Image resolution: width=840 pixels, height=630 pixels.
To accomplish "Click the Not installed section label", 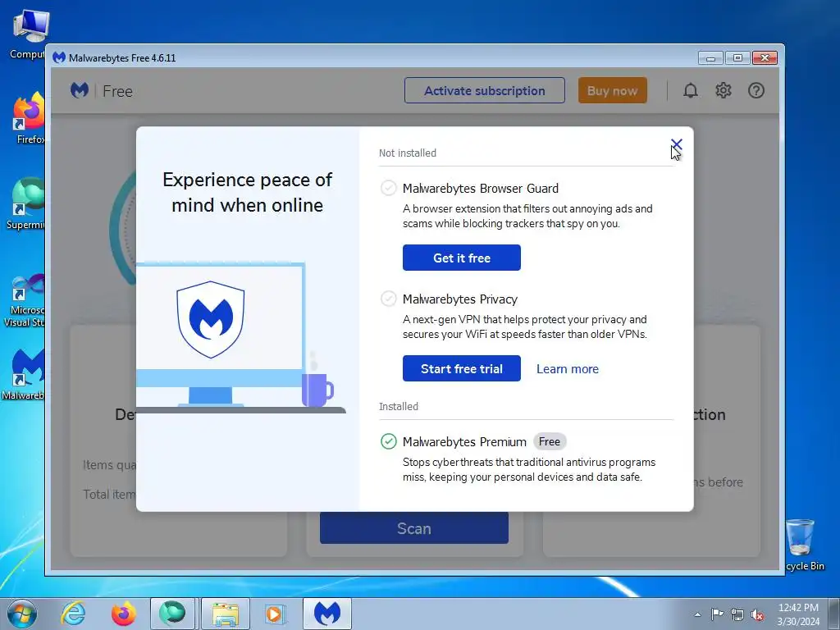I will [407, 153].
